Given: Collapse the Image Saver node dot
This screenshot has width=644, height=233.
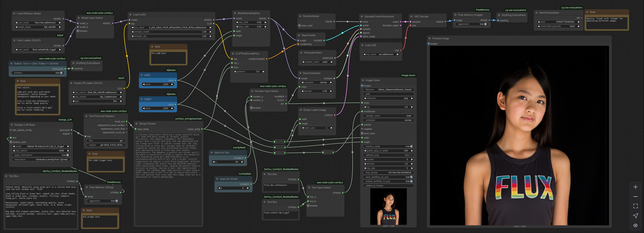Looking at the screenshot, I should pos(363,80).
